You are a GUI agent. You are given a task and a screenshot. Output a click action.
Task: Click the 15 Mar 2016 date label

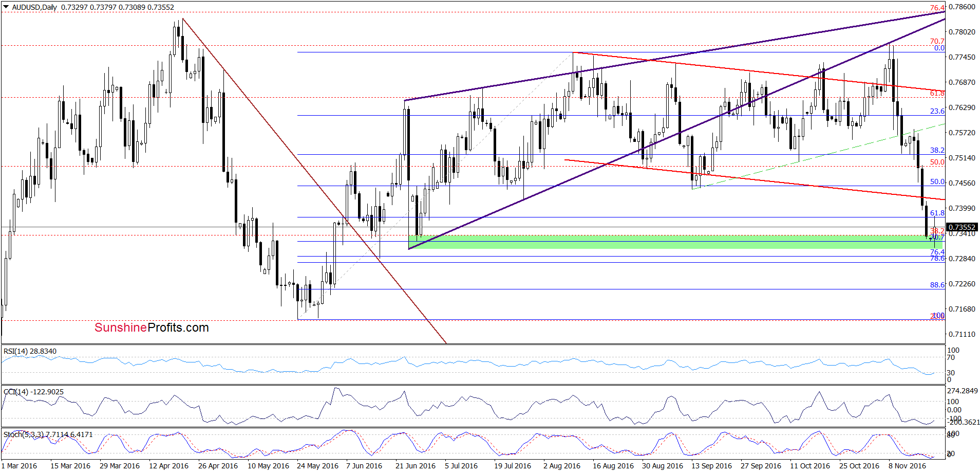pyautogui.click(x=70, y=466)
